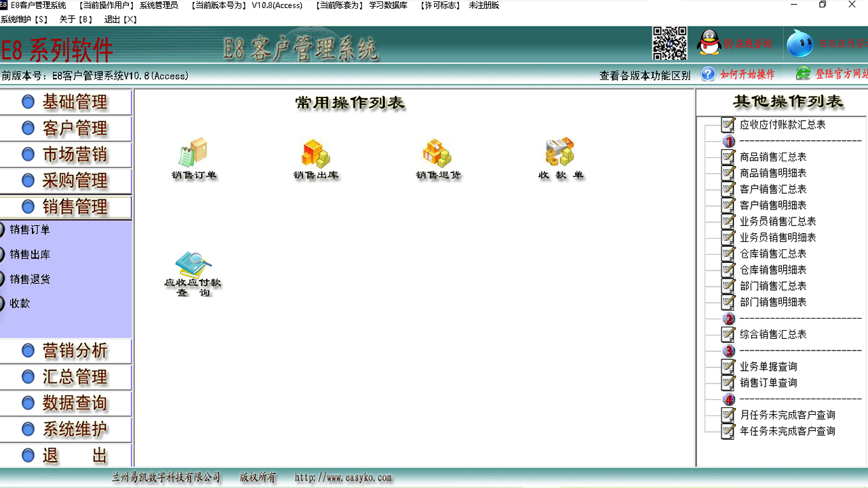Screen dimensions: 868x488
Task: Expand the 基础管理 sidebar section
Action: (66, 102)
